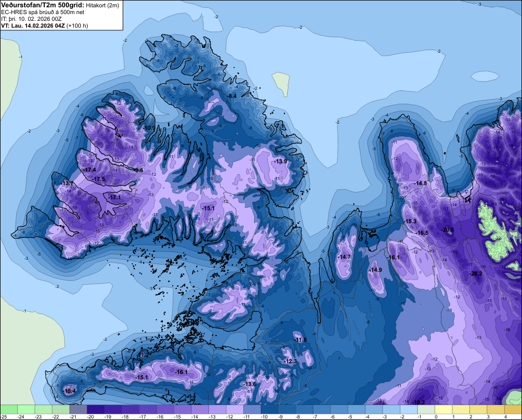Click the purple -16 legend swatch
This screenshot has height=420, width=522.
click(x=165, y=409)
